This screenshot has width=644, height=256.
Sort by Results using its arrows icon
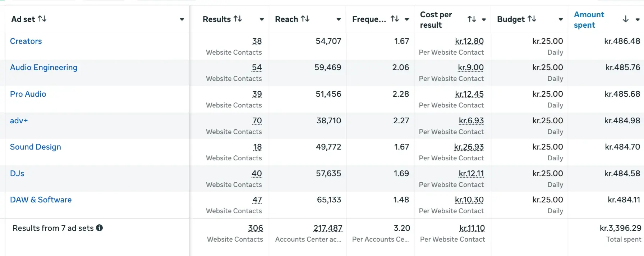point(238,19)
